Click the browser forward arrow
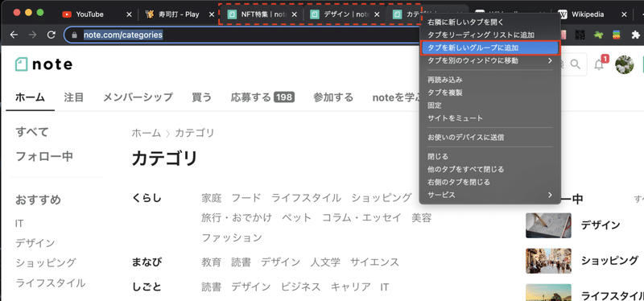644x301 pixels. point(32,35)
